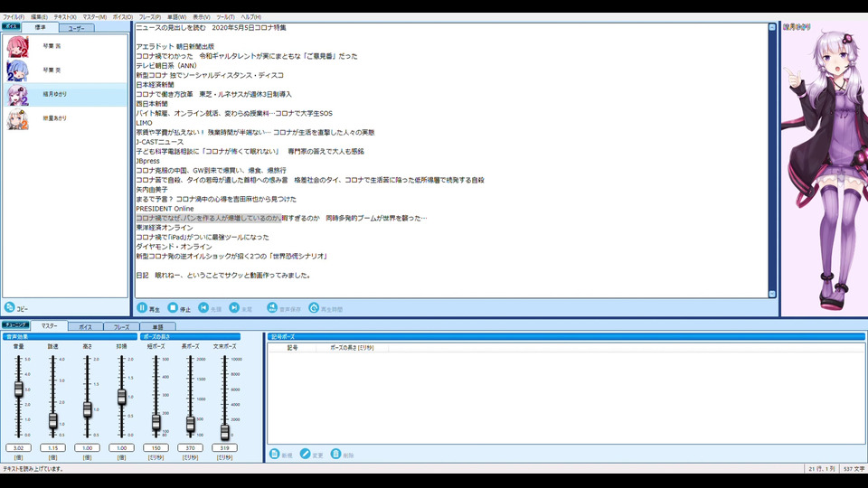This screenshot has width=868, height=488.
Task: Select the 琴葉 茜 voice avatar
Action: (17, 46)
